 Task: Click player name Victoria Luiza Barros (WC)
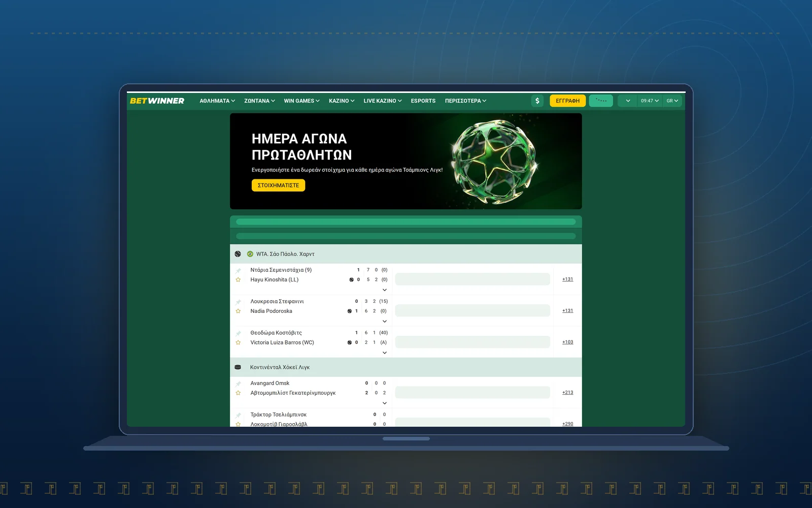pos(282,343)
